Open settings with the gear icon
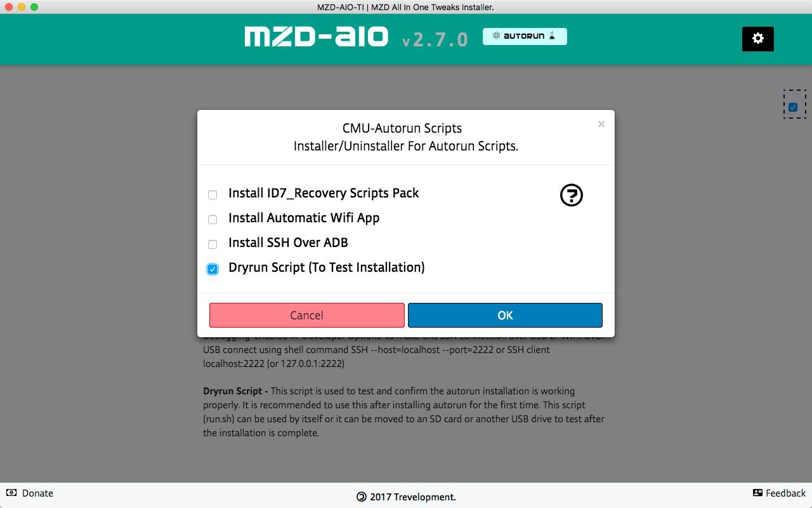Screen dimensions: 812x508 (x=757, y=39)
